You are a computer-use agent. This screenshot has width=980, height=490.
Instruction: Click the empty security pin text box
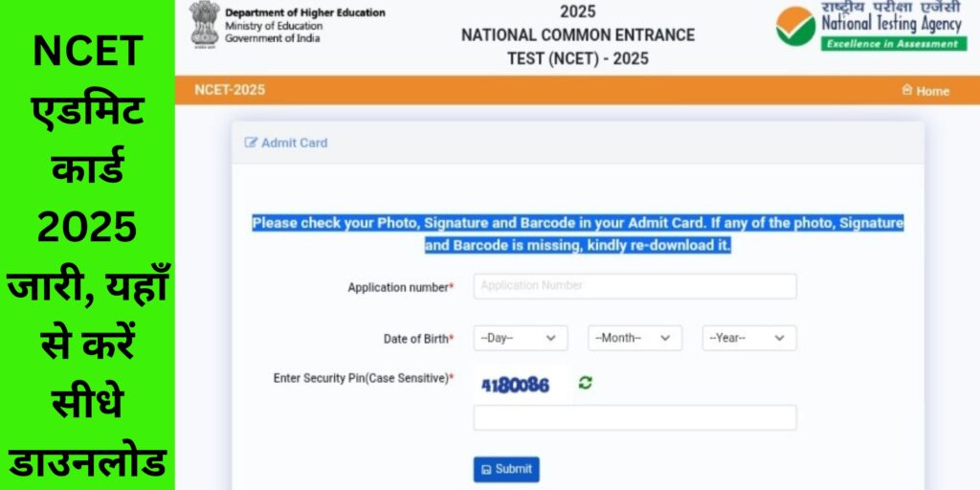click(x=635, y=417)
